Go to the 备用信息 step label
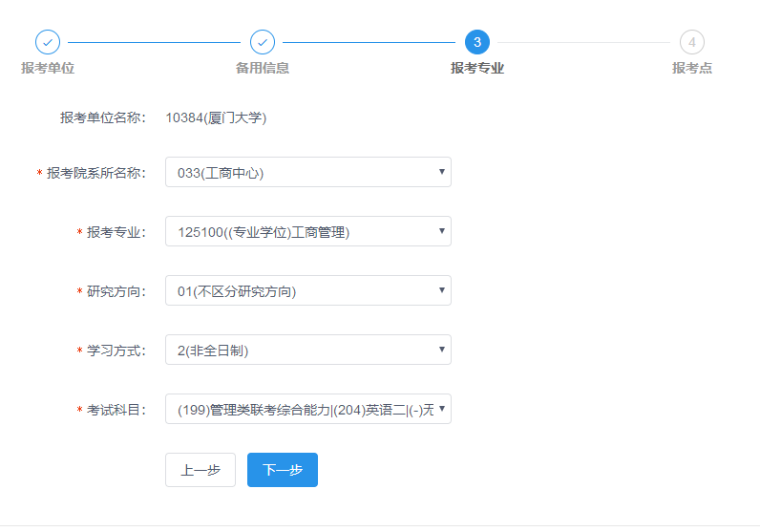This screenshot has height=532, width=760. [263, 69]
